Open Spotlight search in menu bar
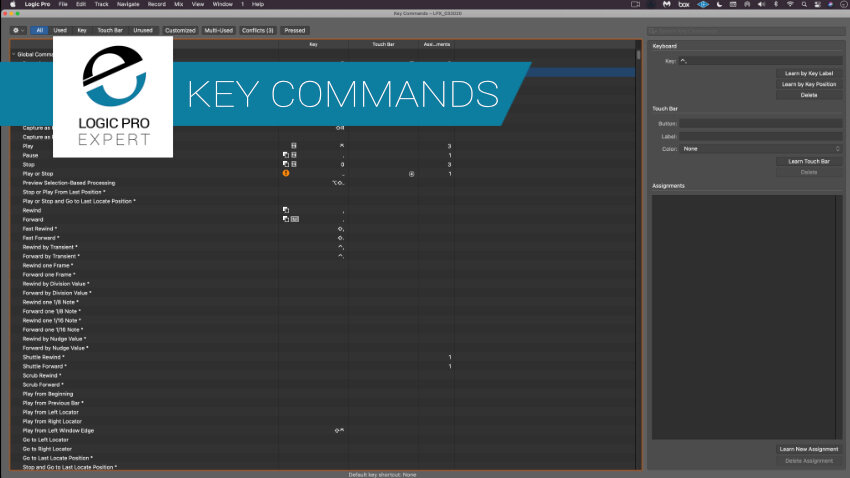This screenshot has height=478, width=850. point(804,4)
